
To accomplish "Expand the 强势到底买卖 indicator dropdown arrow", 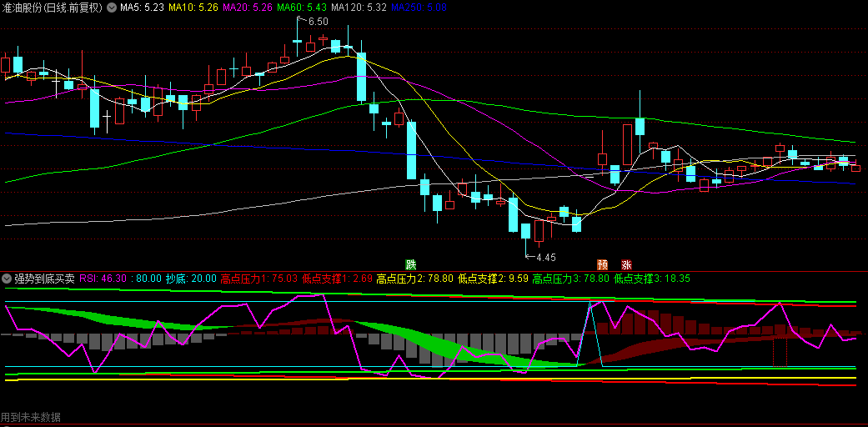I will pyautogui.click(x=7, y=278).
